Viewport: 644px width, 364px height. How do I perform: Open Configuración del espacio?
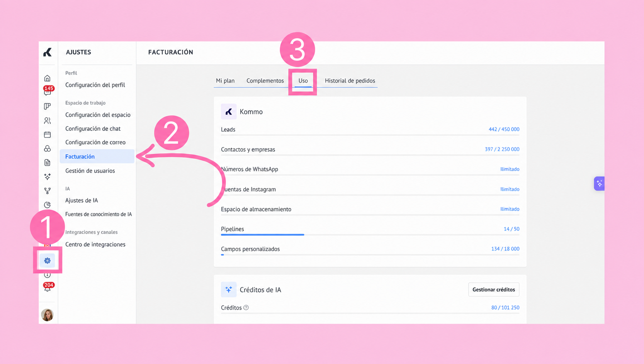98,115
